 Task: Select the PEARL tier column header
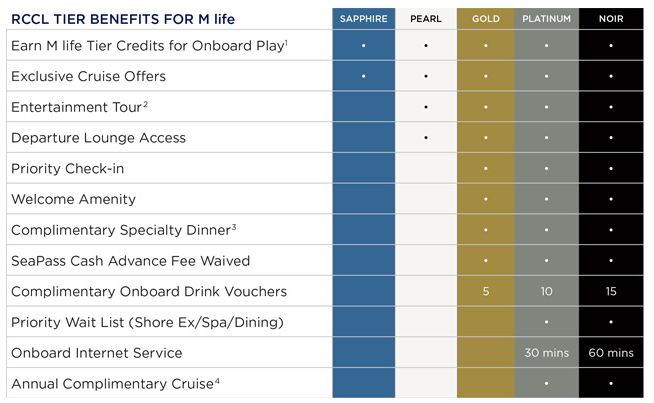tap(425, 18)
